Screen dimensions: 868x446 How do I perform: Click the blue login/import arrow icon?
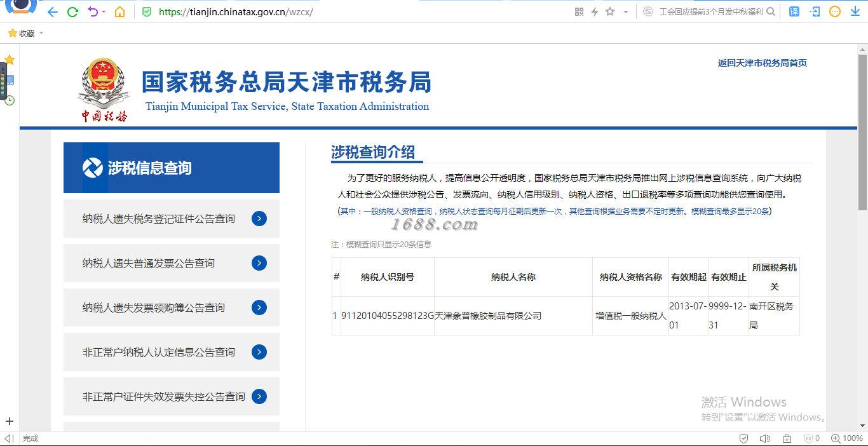pos(815,11)
